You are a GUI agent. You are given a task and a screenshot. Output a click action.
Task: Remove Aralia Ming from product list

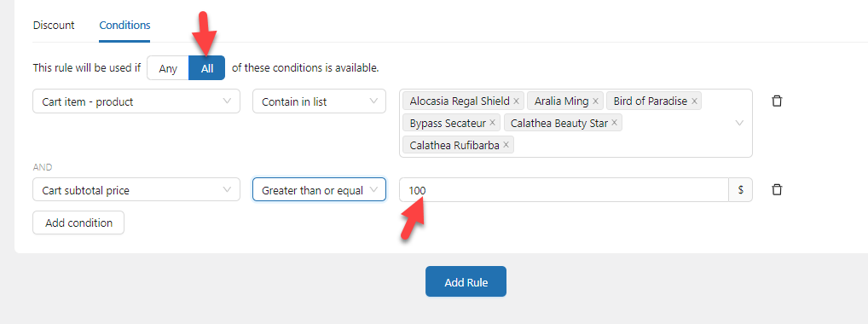pyautogui.click(x=596, y=101)
